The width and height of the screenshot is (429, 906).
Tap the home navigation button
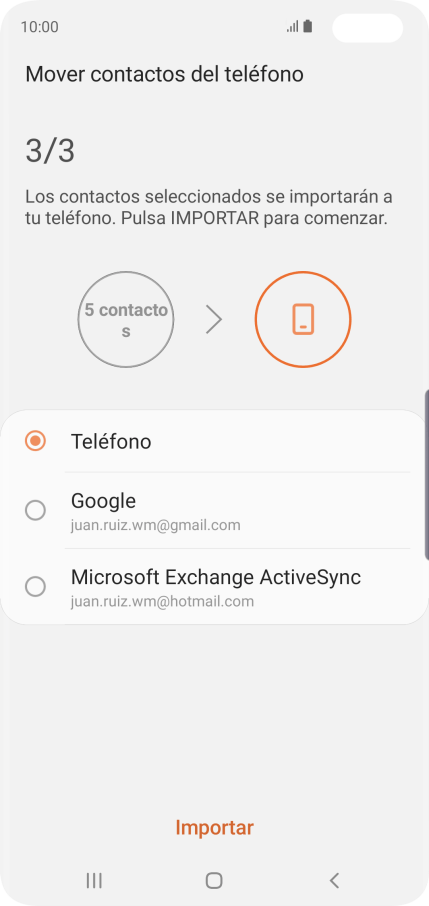coord(214,880)
